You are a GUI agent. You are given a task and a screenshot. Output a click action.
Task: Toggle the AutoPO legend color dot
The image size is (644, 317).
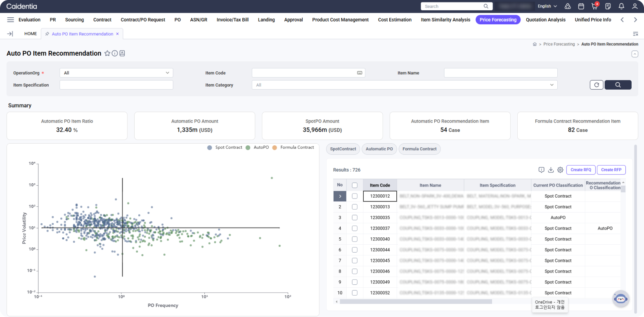coord(248,147)
